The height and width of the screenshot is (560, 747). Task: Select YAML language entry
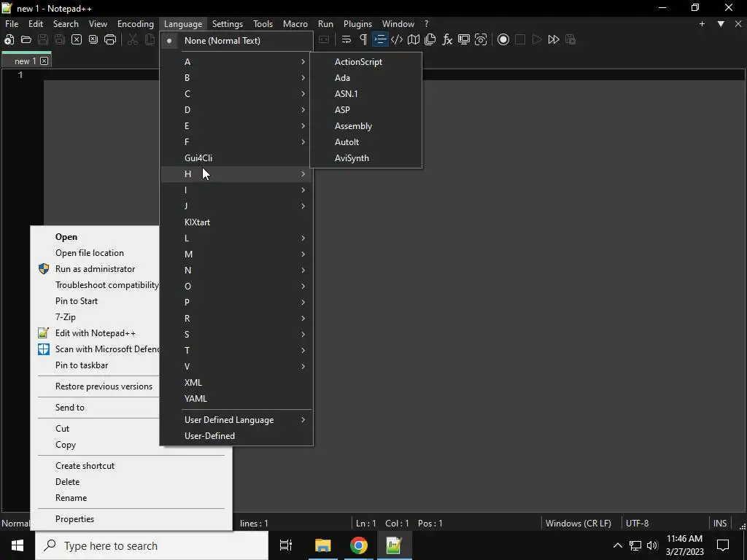[237, 399]
